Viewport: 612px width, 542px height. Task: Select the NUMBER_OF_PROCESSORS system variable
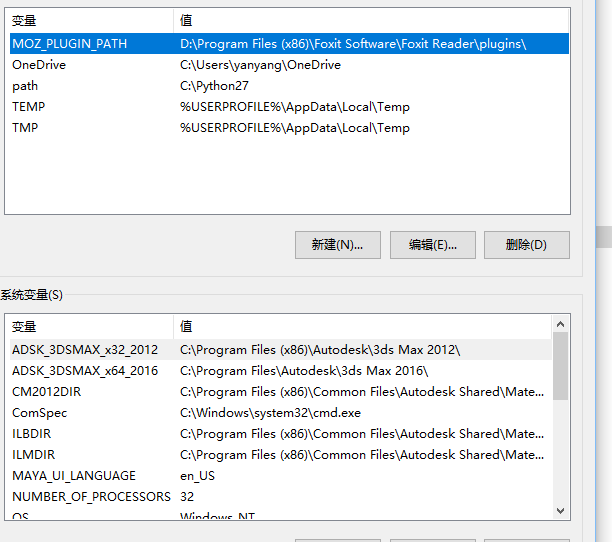[x=91, y=497]
